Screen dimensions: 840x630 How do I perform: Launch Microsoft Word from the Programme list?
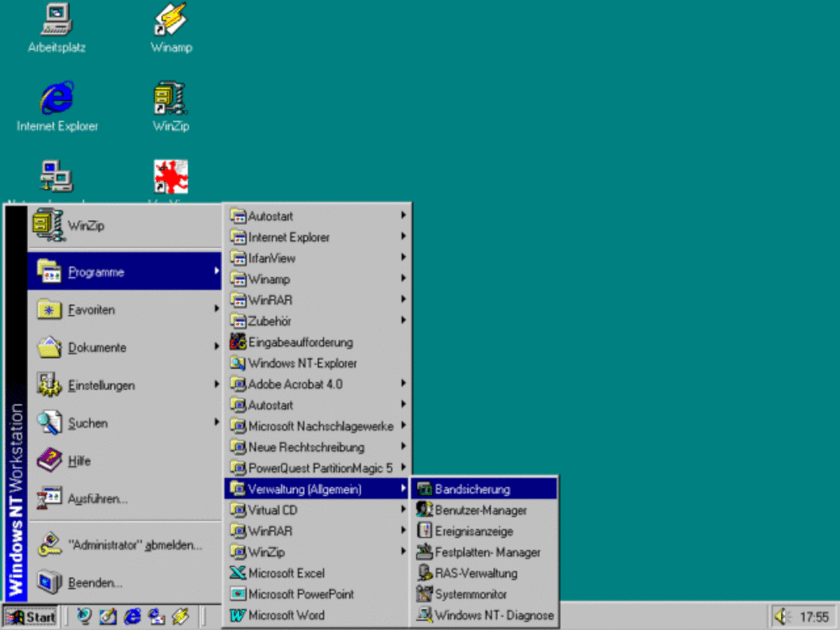tap(317, 615)
